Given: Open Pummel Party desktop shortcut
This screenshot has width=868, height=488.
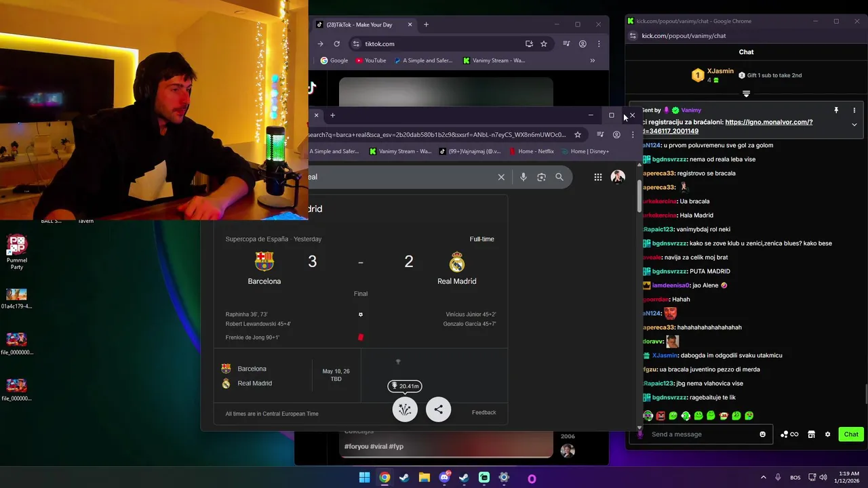Looking at the screenshot, I should point(17,253).
